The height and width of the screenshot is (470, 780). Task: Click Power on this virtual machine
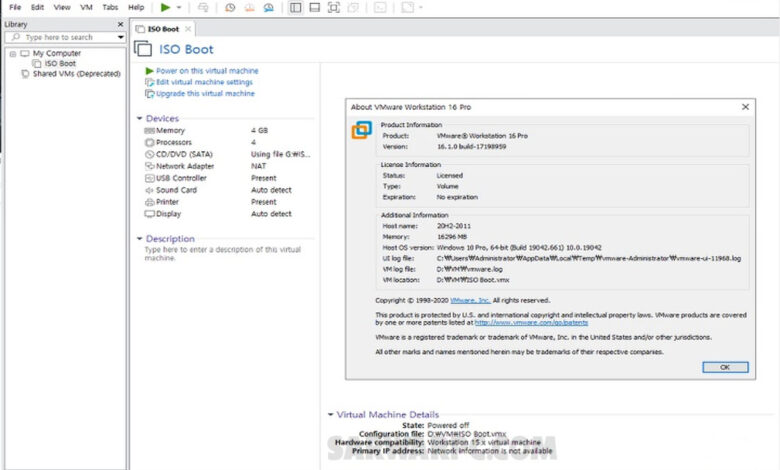pyautogui.click(x=207, y=71)
